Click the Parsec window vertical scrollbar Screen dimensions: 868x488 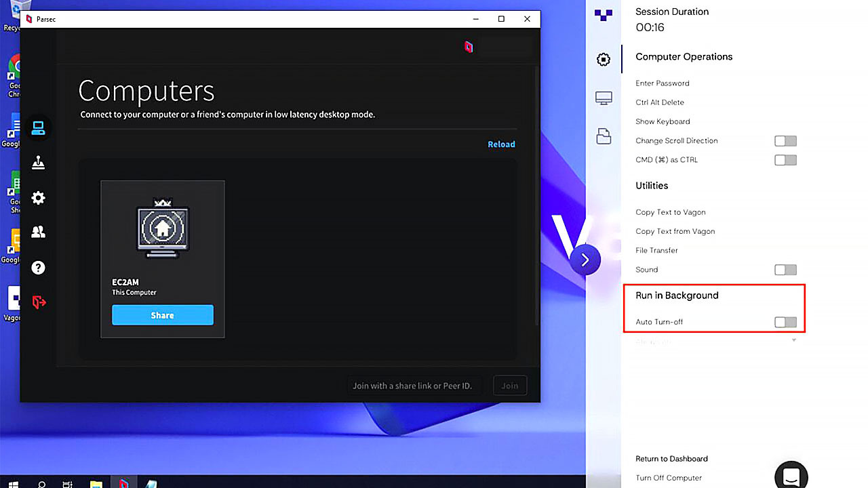(x=537, y=197)
